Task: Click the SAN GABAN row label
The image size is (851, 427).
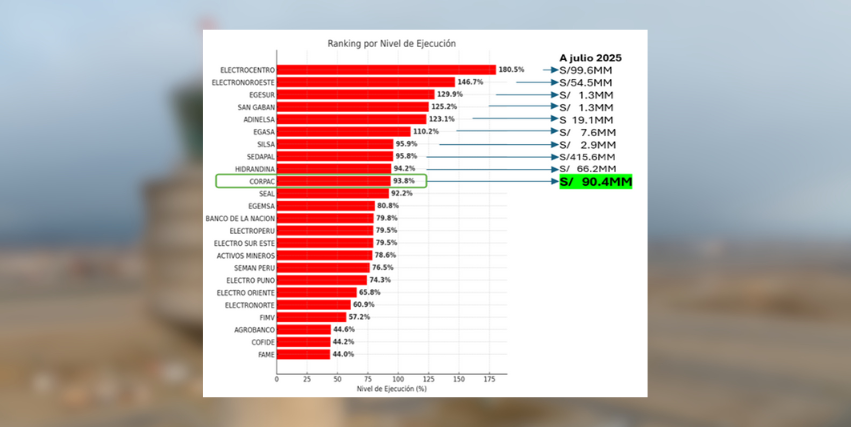Action: coord(256,107)
